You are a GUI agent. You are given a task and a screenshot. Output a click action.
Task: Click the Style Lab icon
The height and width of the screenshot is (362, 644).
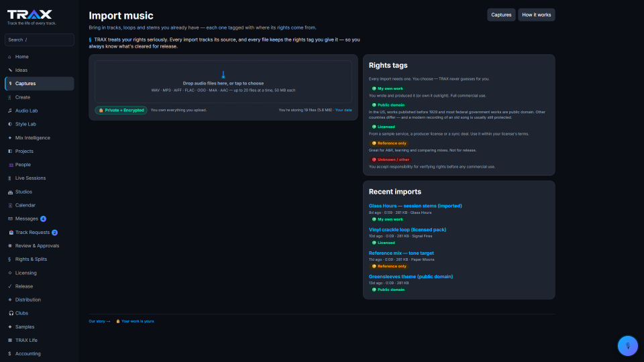10,124
